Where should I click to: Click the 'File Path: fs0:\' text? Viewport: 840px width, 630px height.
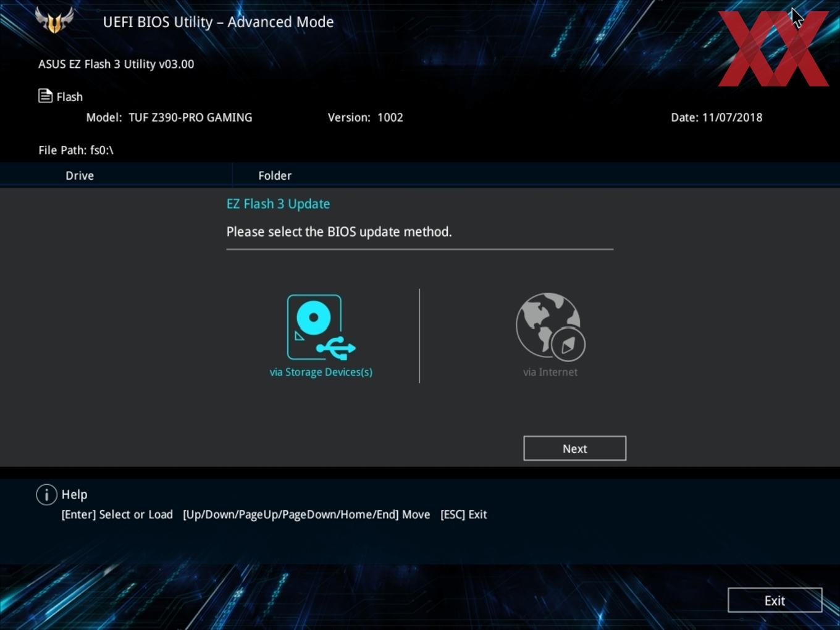[x=76, y=150]
